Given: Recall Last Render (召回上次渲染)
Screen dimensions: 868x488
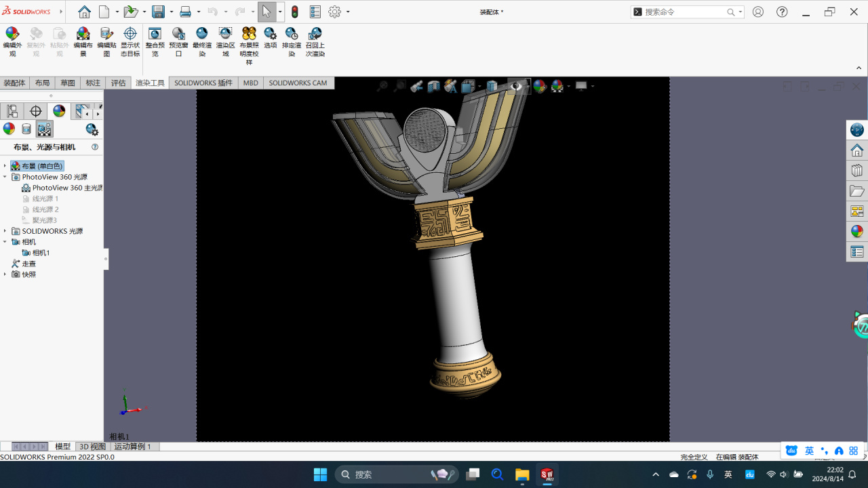Looking at the screenshot, I should [315, 41].
